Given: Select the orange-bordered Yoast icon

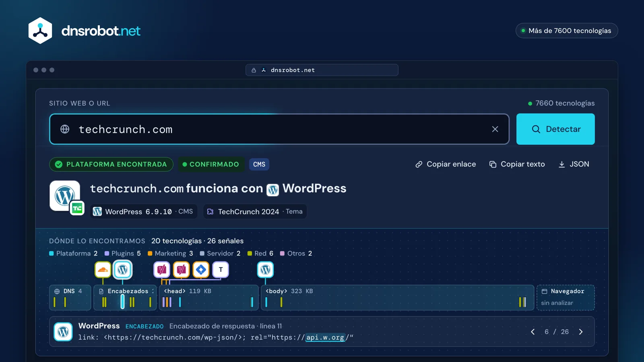Looking at the screenshot, I should [x=181, y=269].
